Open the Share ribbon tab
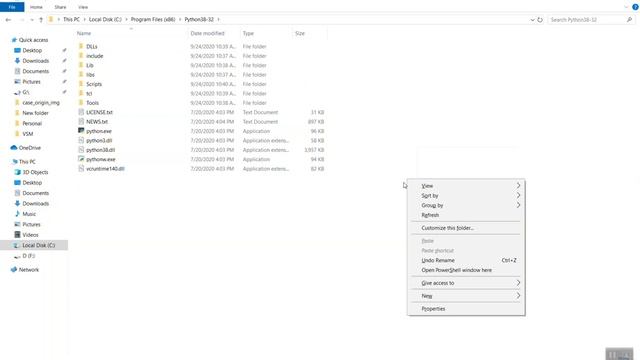 (x=60, y=7)
